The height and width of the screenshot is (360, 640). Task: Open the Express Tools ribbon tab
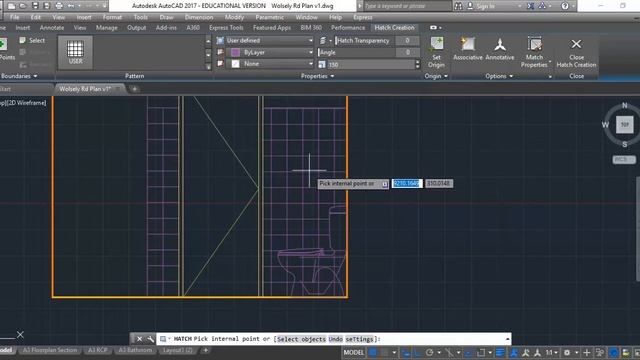226,27
